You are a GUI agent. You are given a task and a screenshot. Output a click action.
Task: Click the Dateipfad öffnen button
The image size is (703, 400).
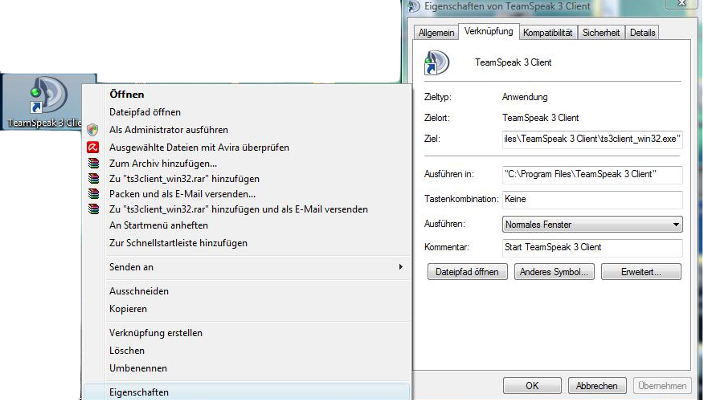point(467,272)
